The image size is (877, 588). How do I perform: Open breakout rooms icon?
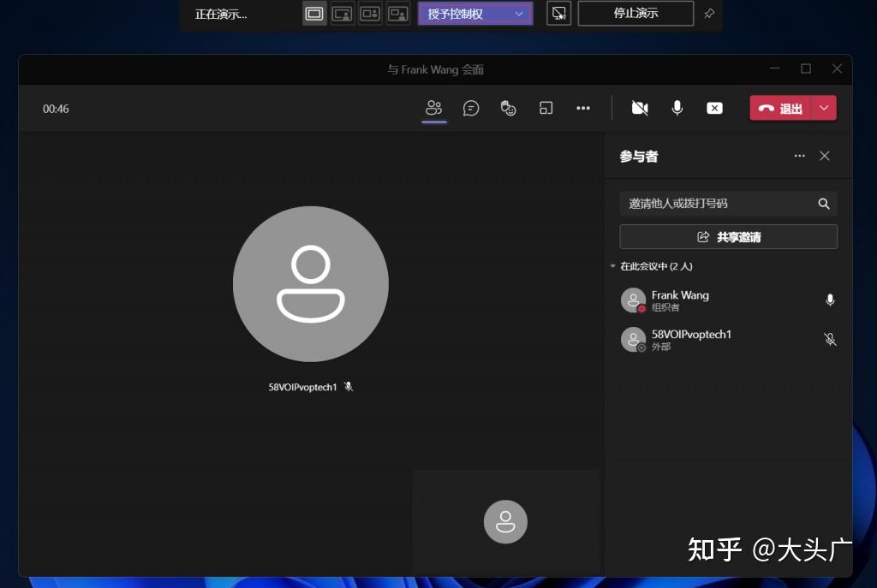[x=546, y=108]
